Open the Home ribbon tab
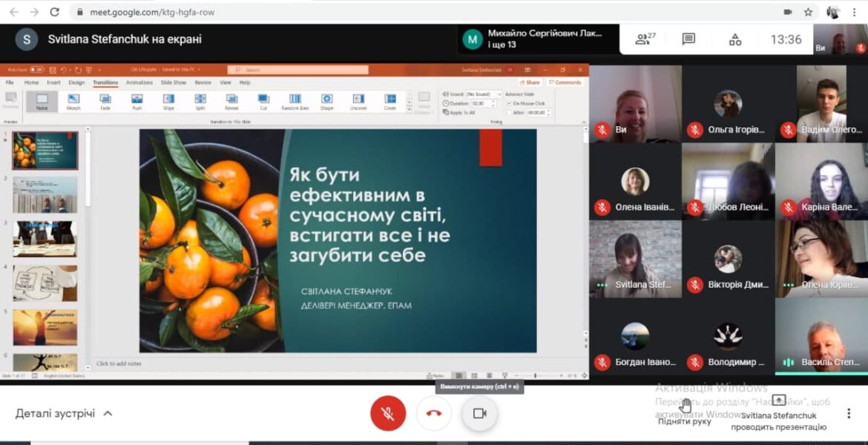 coord(32,82)
